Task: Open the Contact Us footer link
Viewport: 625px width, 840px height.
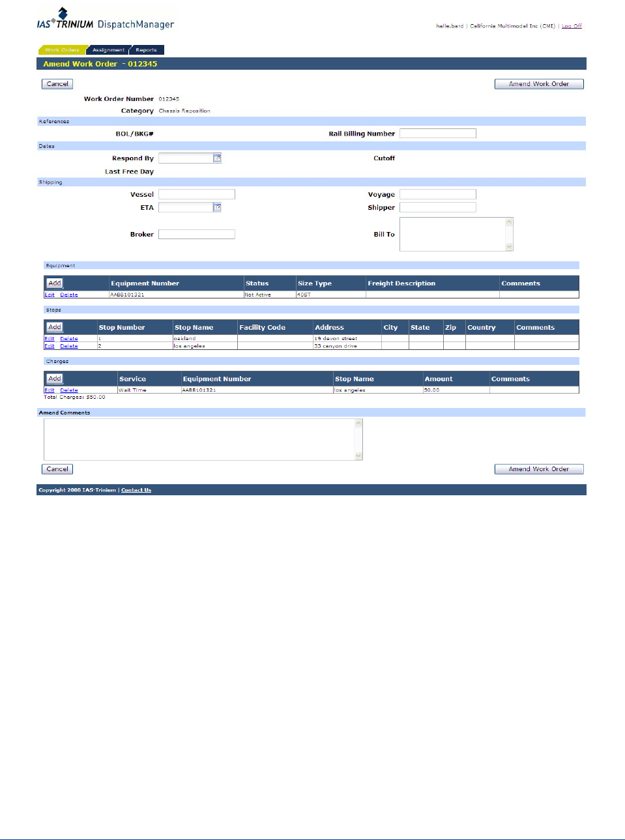Action: coord(136,490)
